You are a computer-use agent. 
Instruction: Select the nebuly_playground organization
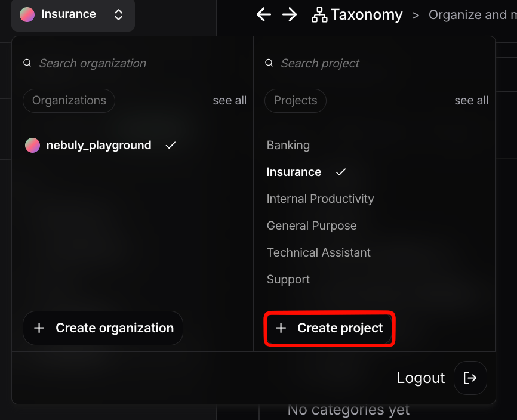pos(100,146)
